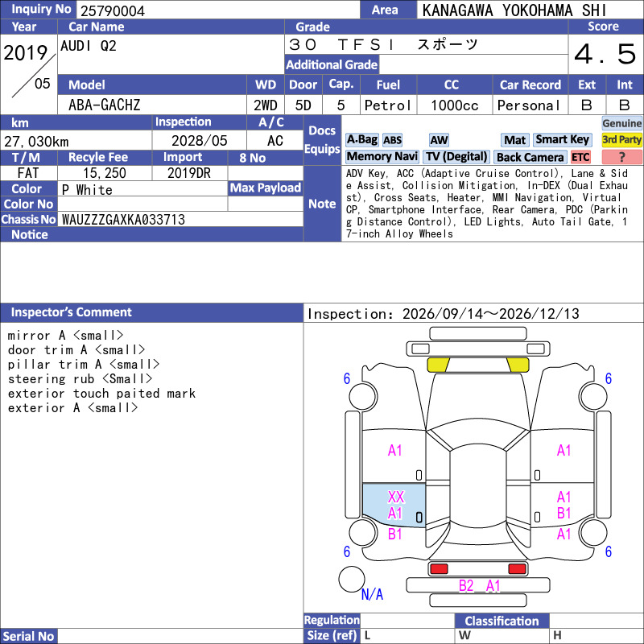
Task: Click the B2 A1 rear bumper marking
Action: (x=479, y=586)
